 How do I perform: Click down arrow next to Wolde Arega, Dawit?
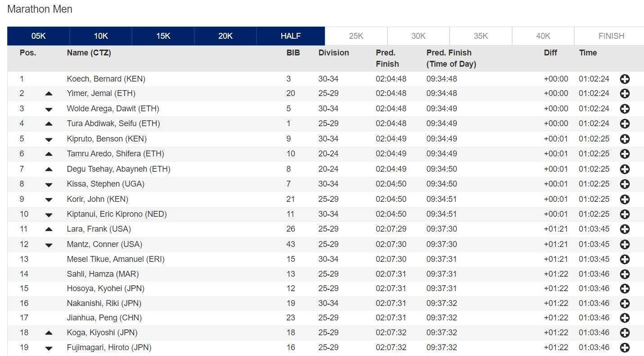[49, 109]
